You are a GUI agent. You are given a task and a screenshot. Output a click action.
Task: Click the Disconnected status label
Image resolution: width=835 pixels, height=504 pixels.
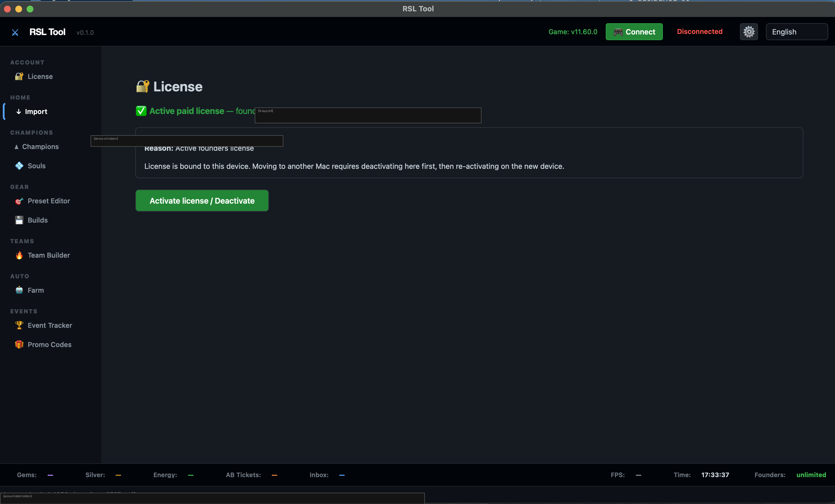pos(699,31)
